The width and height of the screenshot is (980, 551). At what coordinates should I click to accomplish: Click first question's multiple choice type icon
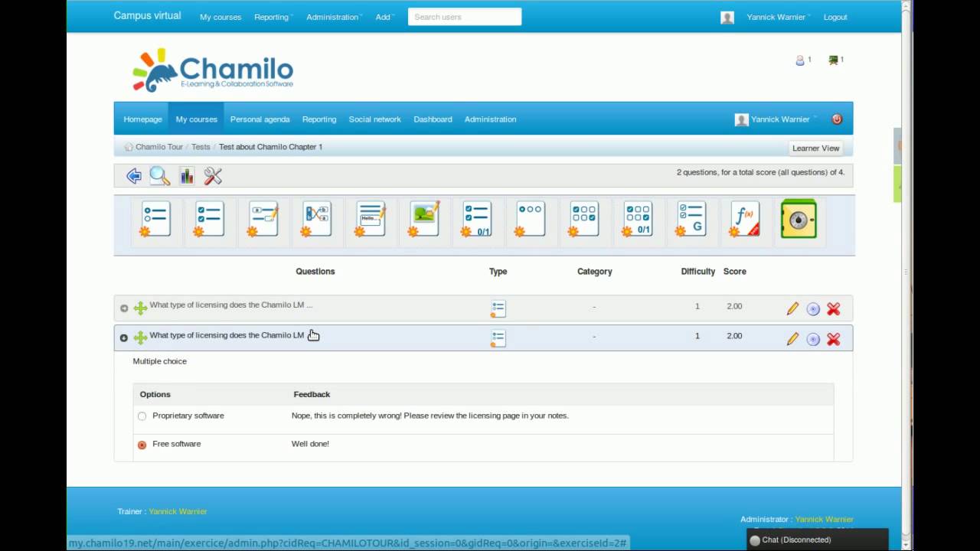(x=498, y=308)
